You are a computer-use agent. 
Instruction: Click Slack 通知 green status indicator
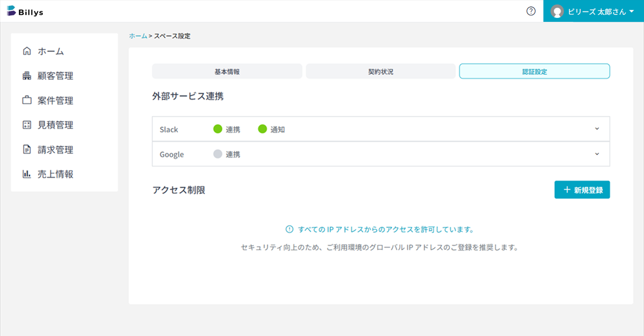tap(262, 129)
